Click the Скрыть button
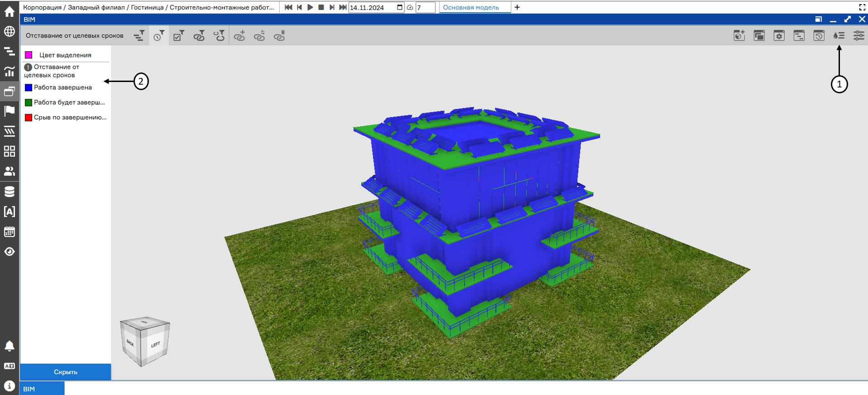The width and height of the screenshot is (868, 395). (66, 372)
